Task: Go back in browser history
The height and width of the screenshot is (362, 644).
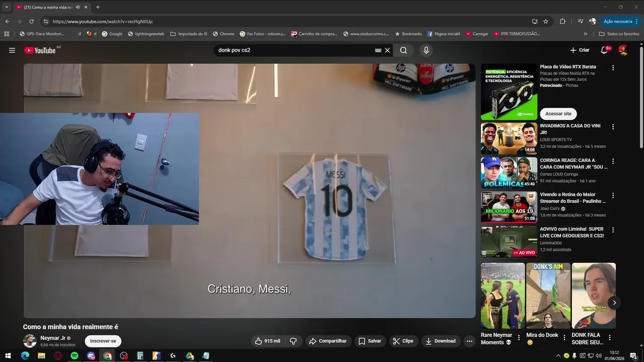Action: click(x=7, y=22)
